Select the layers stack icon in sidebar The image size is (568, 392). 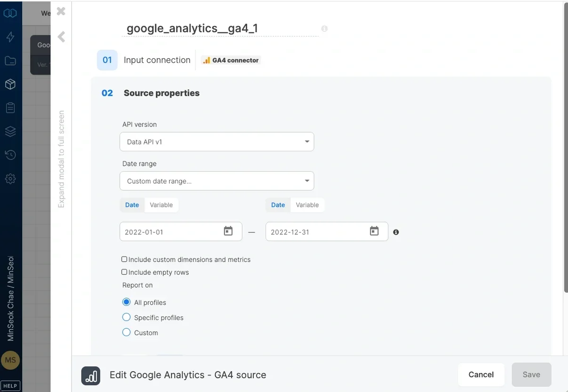(10, 131)
